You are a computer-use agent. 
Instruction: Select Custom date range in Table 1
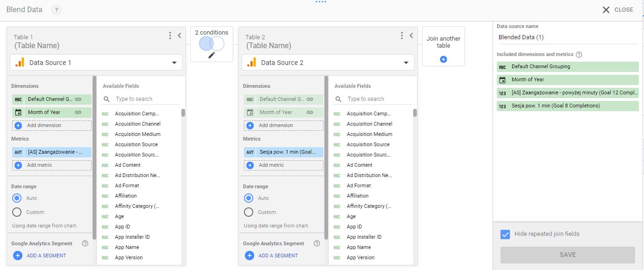coord(17,212)
